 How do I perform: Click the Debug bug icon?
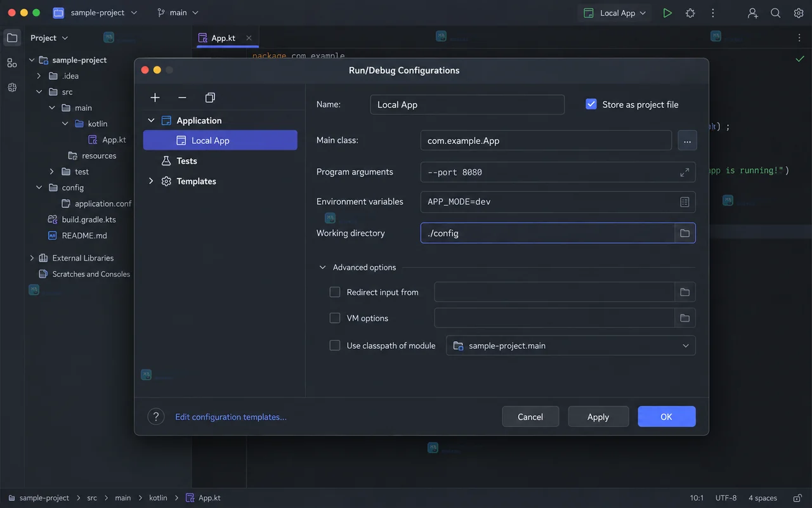[x=690, y=13]
